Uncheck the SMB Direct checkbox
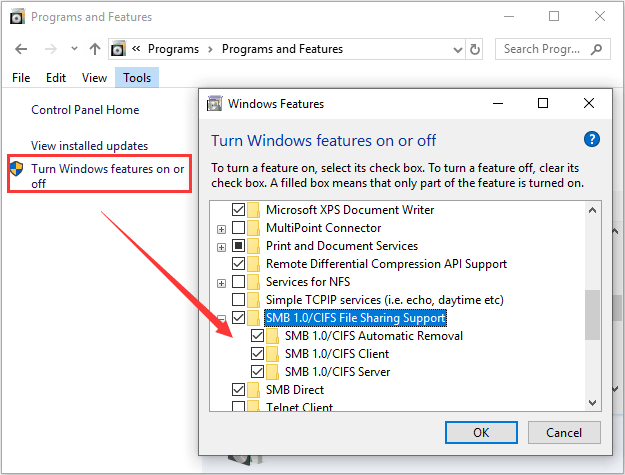The width and height of the screenshot is (625, 475). pos(238,389)
